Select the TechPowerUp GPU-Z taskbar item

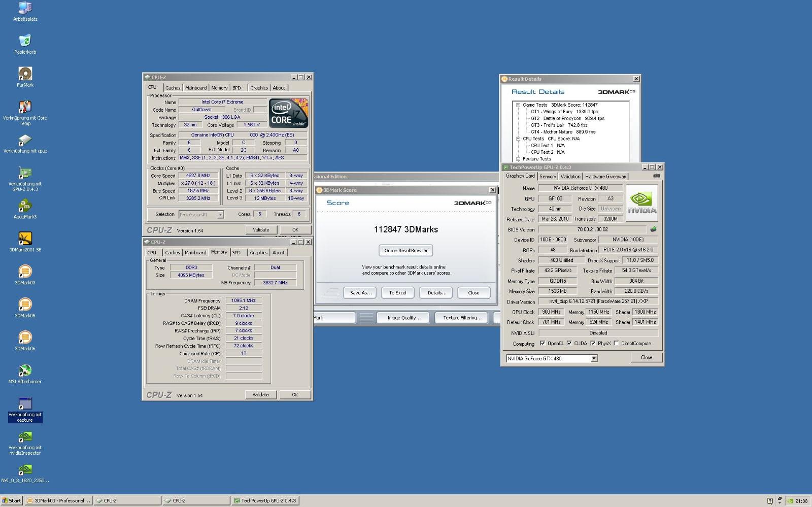pos(265,500)
